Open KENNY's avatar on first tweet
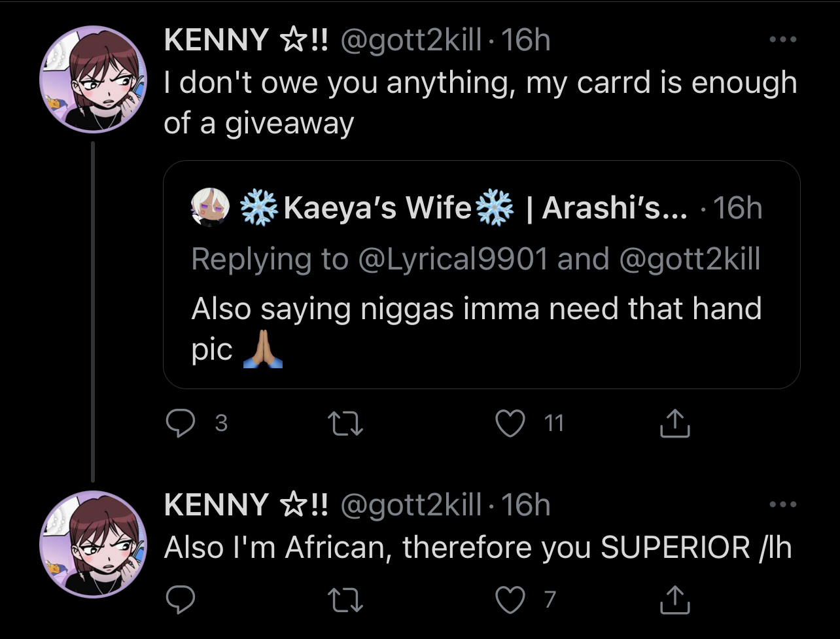 93,79
